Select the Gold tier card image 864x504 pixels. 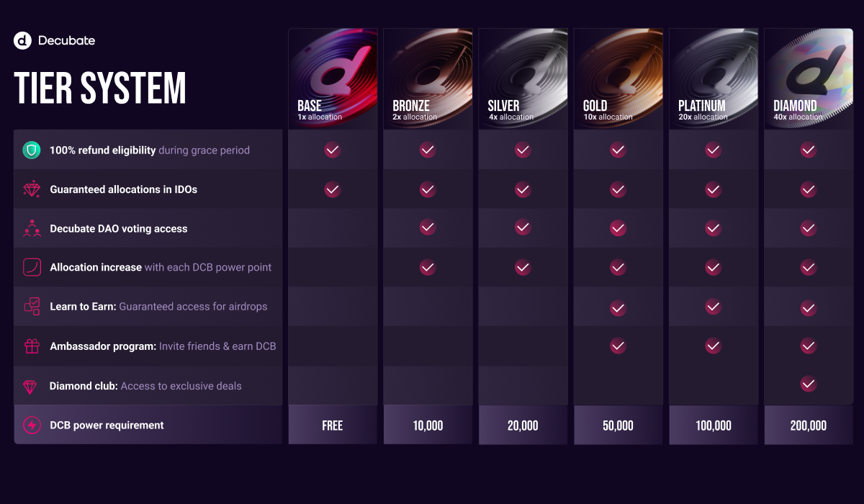[x=618, y=78]
